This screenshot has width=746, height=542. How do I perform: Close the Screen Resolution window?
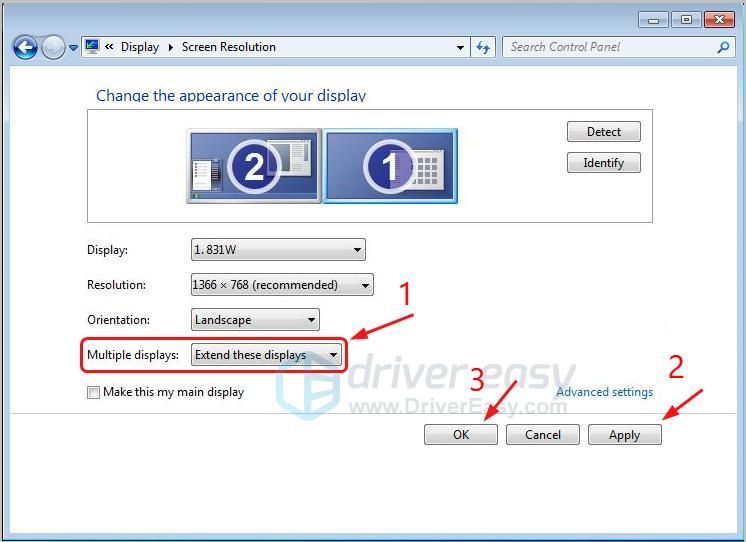point(719,20)
